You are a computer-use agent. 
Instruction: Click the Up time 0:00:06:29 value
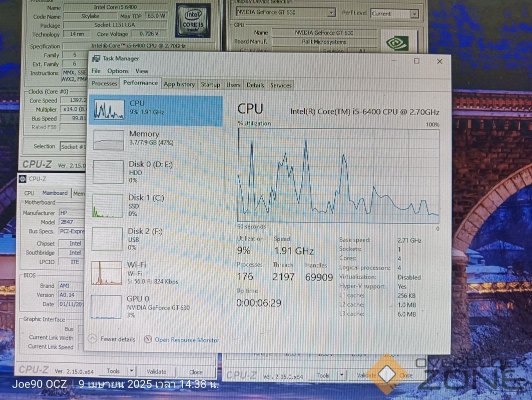(x=259, y=302)
